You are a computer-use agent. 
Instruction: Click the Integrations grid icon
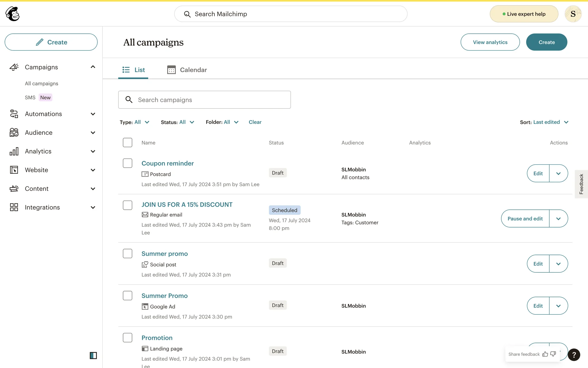(14, 207)
